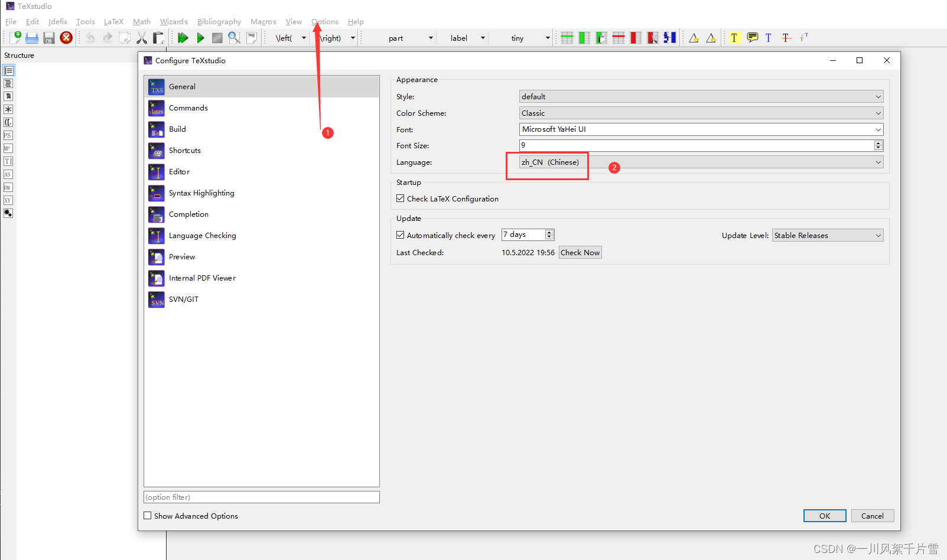The height and width of the screenshot is (560, 947).
Task: Click the 7 days interval spinner arrows
Action: click(x=549, y=235)
